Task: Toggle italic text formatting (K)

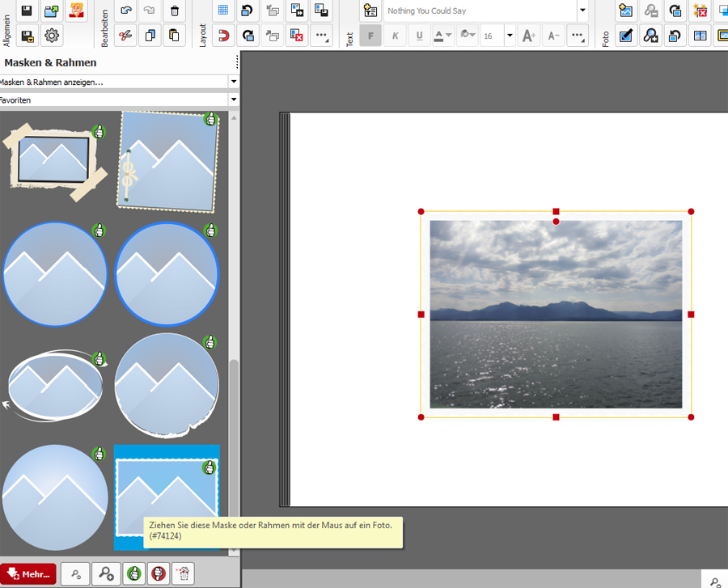Action: coord(395,36)
